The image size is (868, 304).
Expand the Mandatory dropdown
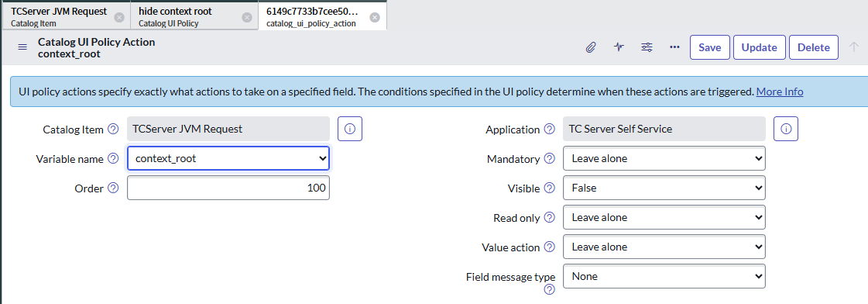[x=664, y=159]
